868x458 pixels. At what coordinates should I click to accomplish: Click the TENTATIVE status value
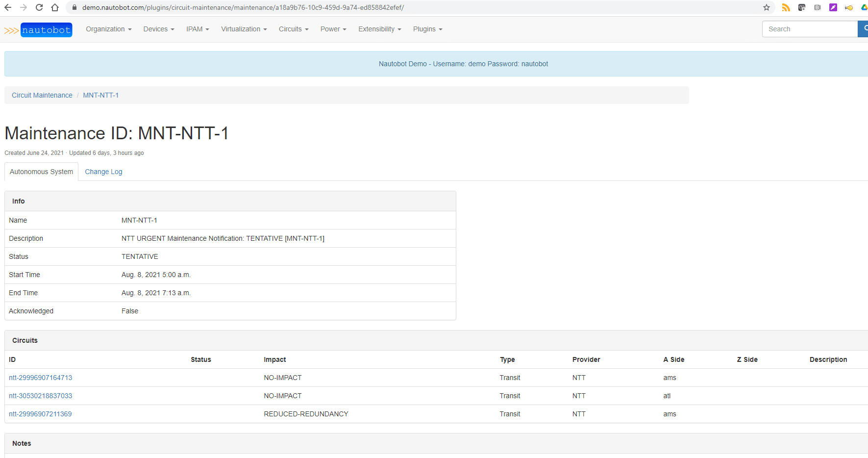click(140, 256)
